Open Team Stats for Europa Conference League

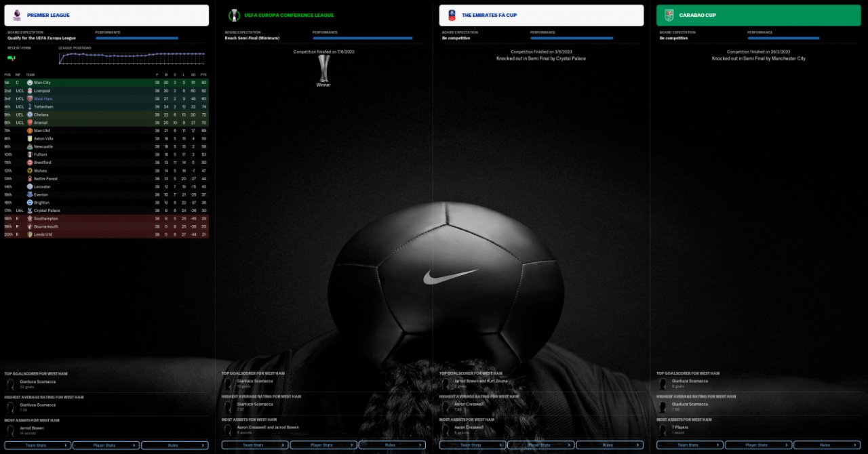click(255, 445)
